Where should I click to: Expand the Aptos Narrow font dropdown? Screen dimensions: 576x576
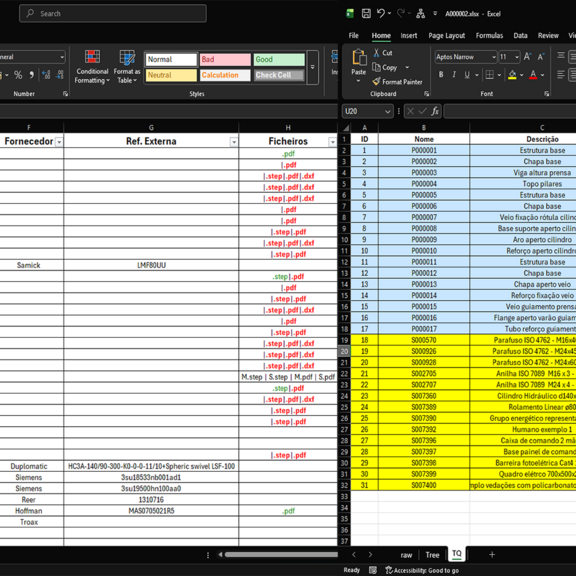[494, 57]
